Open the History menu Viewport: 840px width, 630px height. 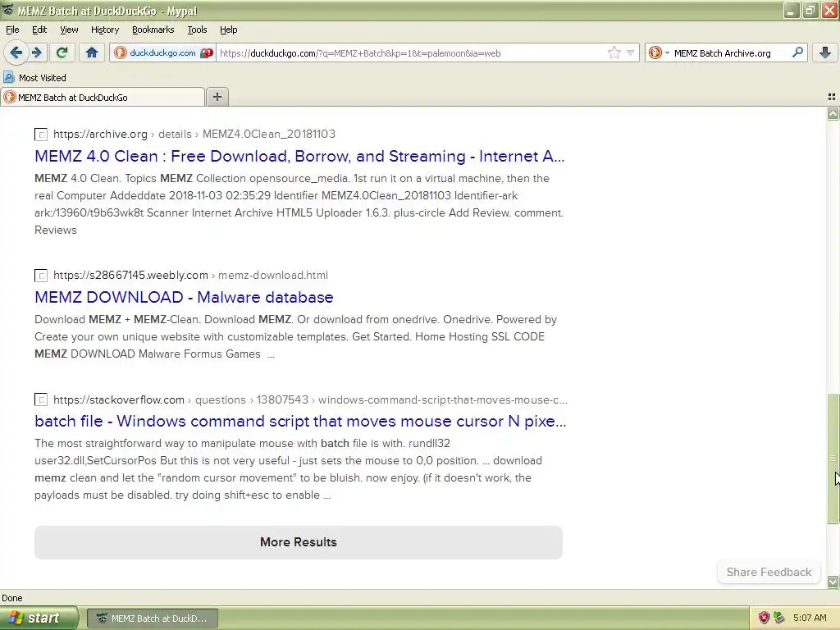coord(104,30)
